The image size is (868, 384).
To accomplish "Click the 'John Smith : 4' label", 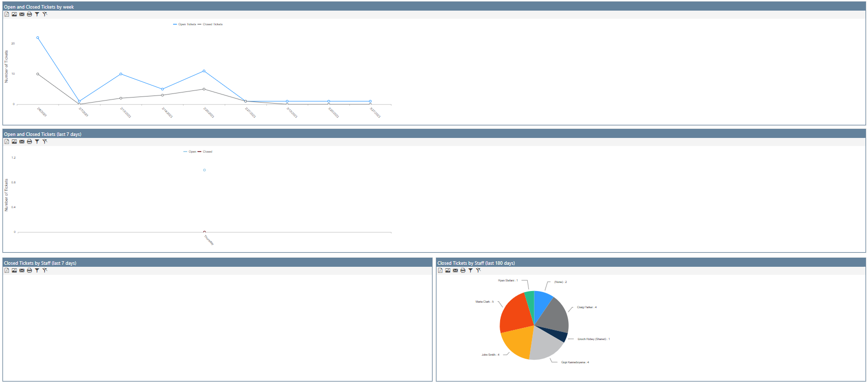I will [490, 355].
